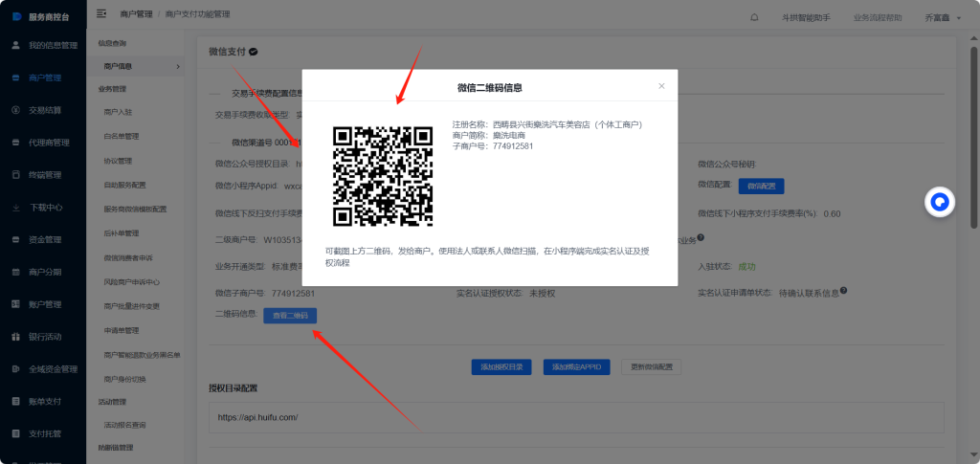Open 资金管理 menu
The image size is (980, 464).
[x=45, y=240]
